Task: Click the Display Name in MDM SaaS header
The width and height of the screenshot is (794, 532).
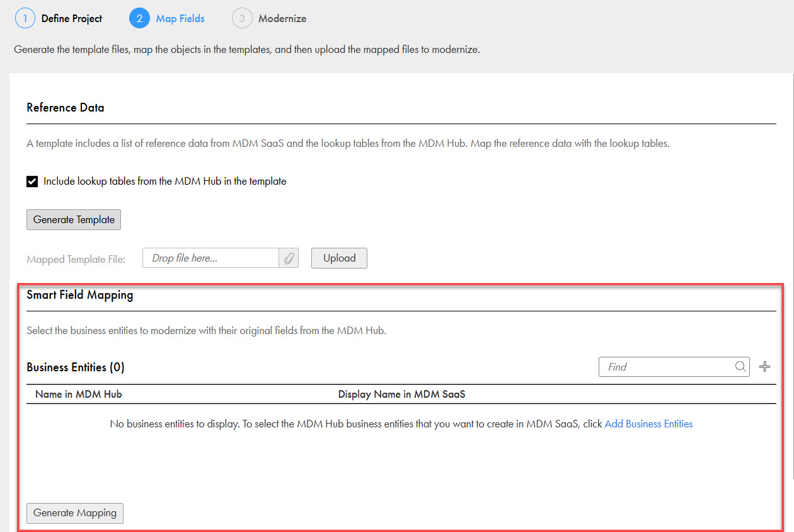Action: 401,395
